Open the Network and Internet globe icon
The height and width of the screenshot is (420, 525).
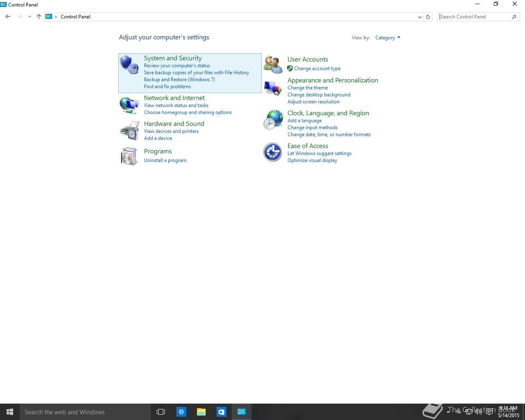(129, 105)
